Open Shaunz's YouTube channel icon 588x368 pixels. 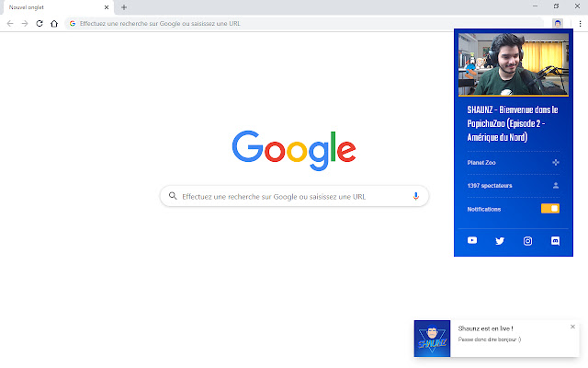tap(472, 240)
